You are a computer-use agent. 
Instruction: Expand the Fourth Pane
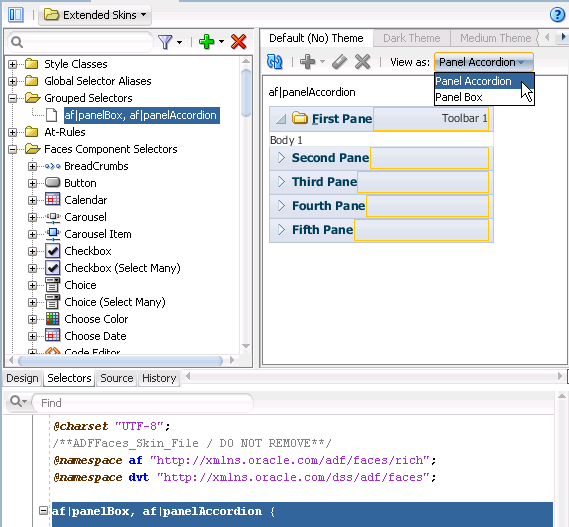281,205
